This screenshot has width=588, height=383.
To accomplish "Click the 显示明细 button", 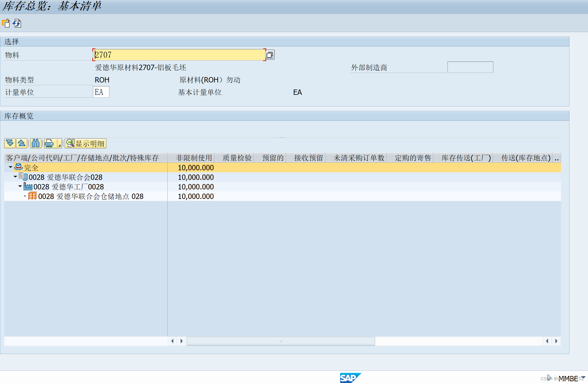I will (86, 144).
